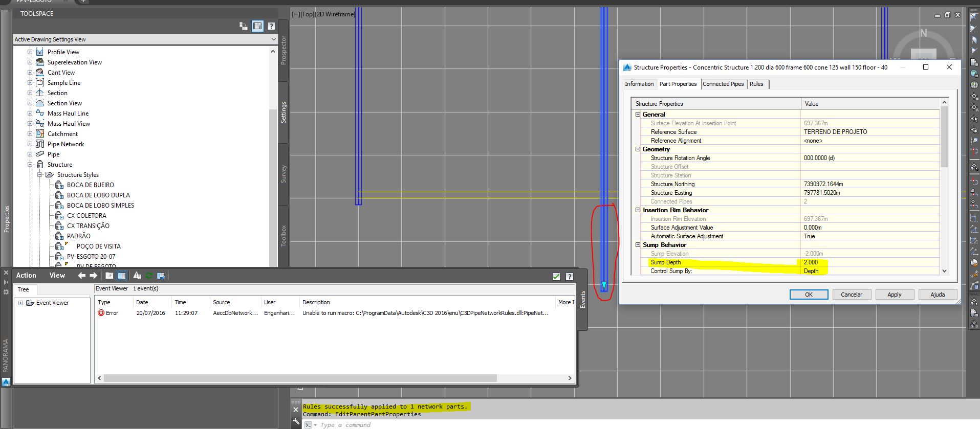Toggle the tree pane icon in Panorama
The width and height of the screenshot is (980, 429).
[x=122, y=276]
